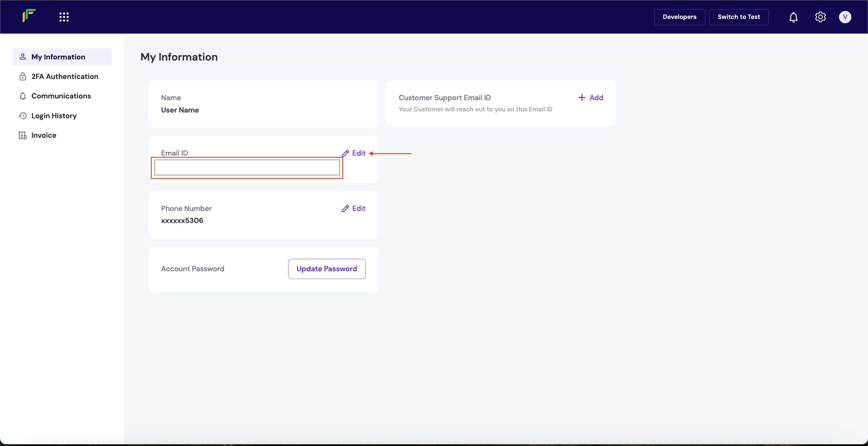Image resolution: width=868 pixels, height=446 pixels.
Task: Click the company logo in header
Action: tap(29, 15)
